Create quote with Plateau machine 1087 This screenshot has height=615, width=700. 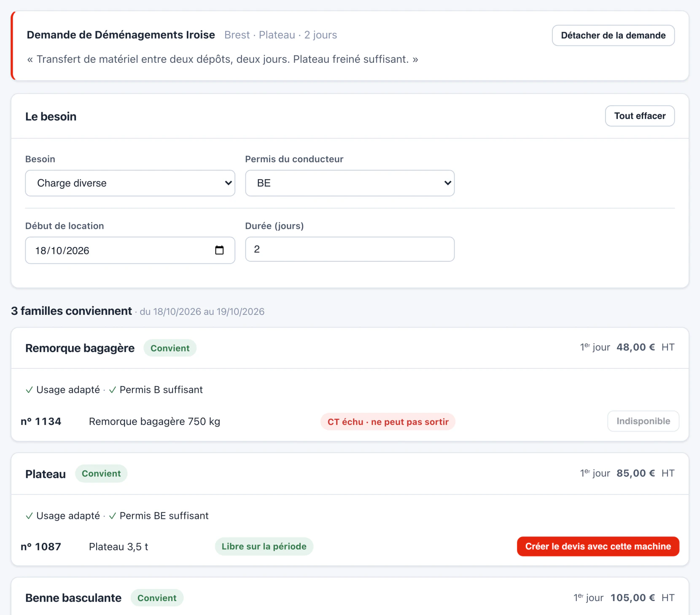[x=598, y=546]
